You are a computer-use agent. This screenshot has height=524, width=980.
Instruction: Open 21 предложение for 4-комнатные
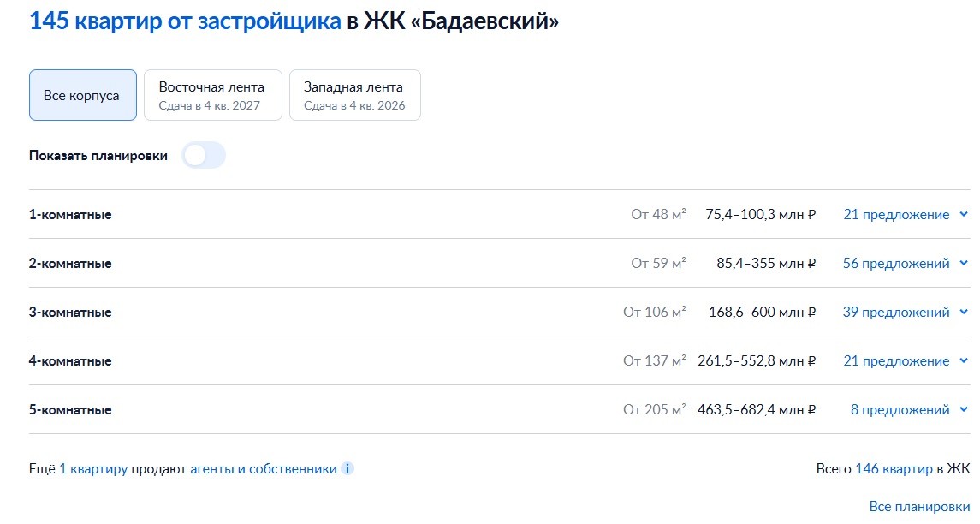(x=896, y=360)
